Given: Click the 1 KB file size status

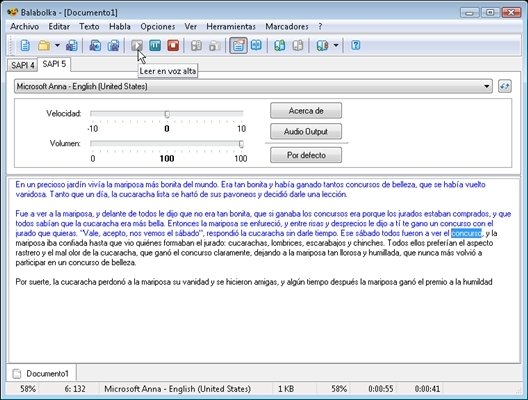Looking at the screenshot, I should point(286,389).
